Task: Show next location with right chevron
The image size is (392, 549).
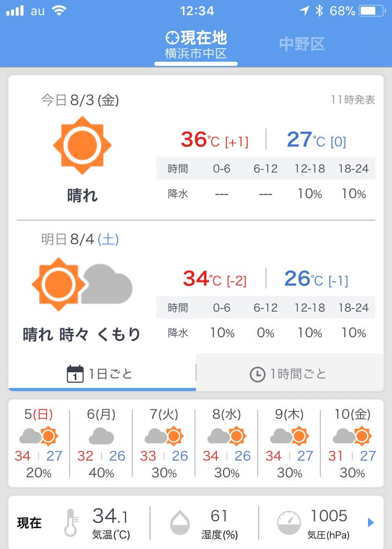Action: click(x=380, y=44)
